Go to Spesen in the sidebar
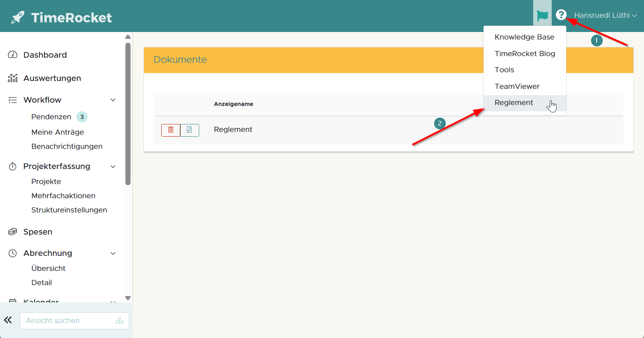 tap(38, 232)
